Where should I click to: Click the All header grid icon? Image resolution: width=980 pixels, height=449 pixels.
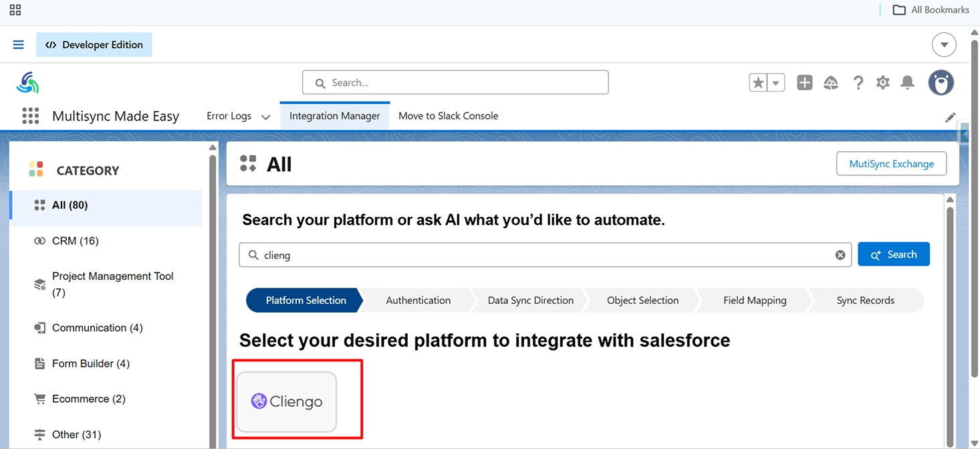click(248, 163)
